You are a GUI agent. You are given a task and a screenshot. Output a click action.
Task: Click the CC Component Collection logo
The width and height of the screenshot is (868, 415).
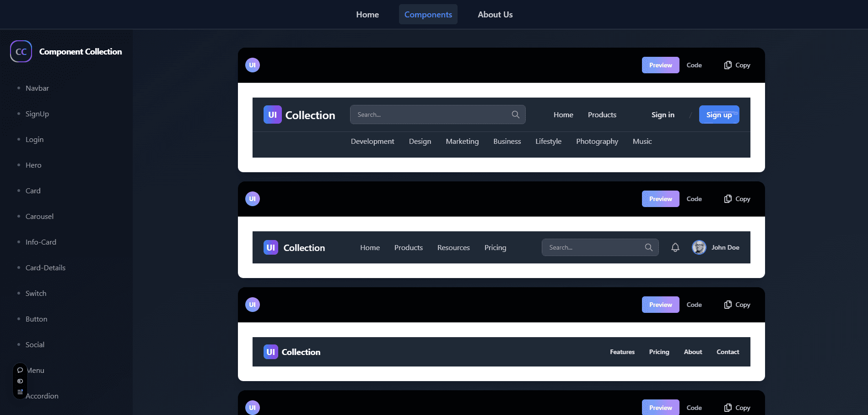66,51
